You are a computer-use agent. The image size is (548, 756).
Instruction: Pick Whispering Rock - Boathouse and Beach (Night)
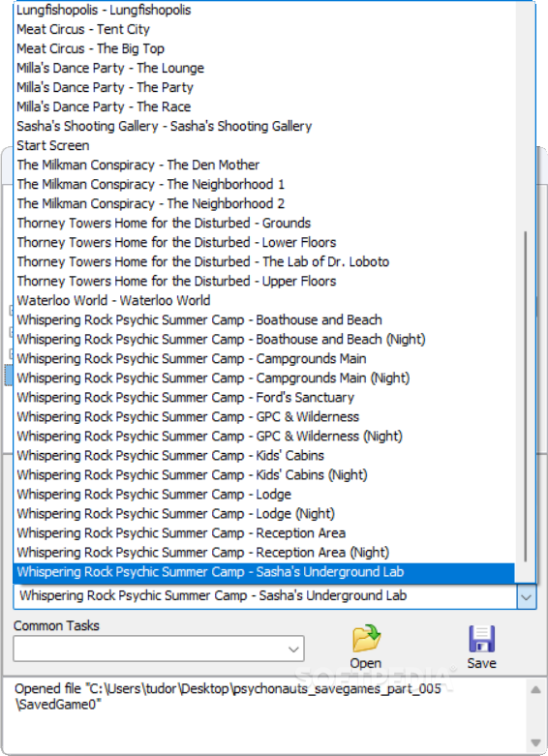pos(264,339)
